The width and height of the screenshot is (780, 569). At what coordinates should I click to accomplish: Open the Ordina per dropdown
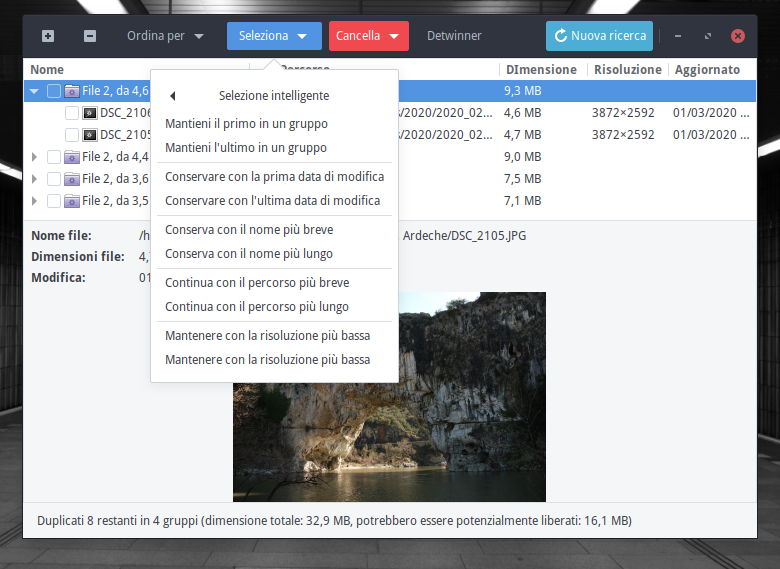tap(165, 36)
